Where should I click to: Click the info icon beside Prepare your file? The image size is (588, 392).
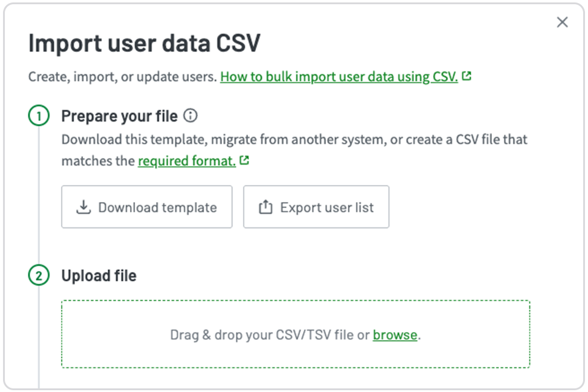pos(191,116)
